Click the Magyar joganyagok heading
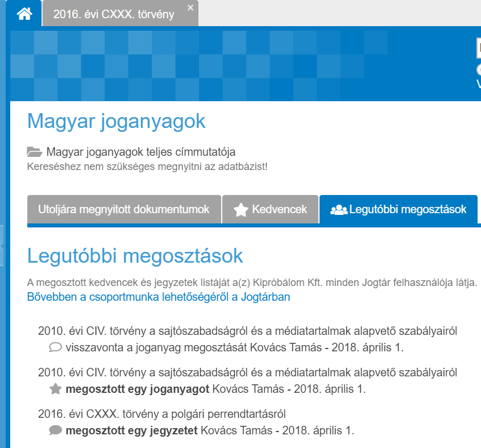481x448 pixels. pyautogui.click(x=116, y=121)
